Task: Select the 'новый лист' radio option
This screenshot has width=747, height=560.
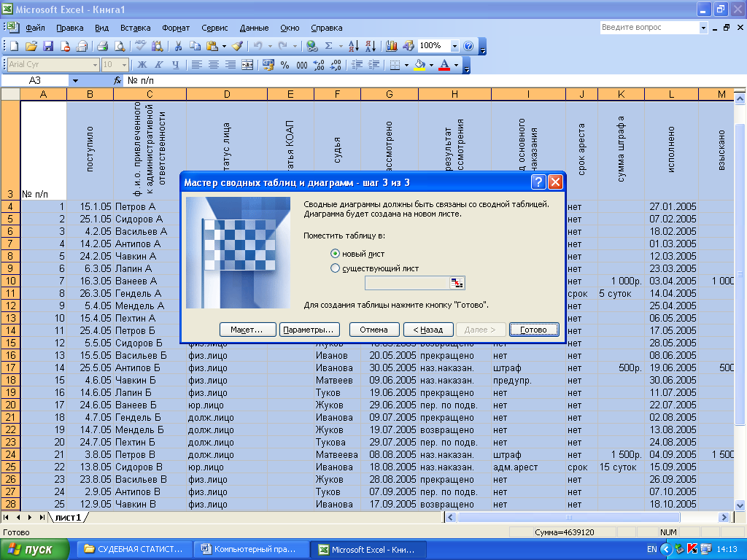Action: (335, 254)
